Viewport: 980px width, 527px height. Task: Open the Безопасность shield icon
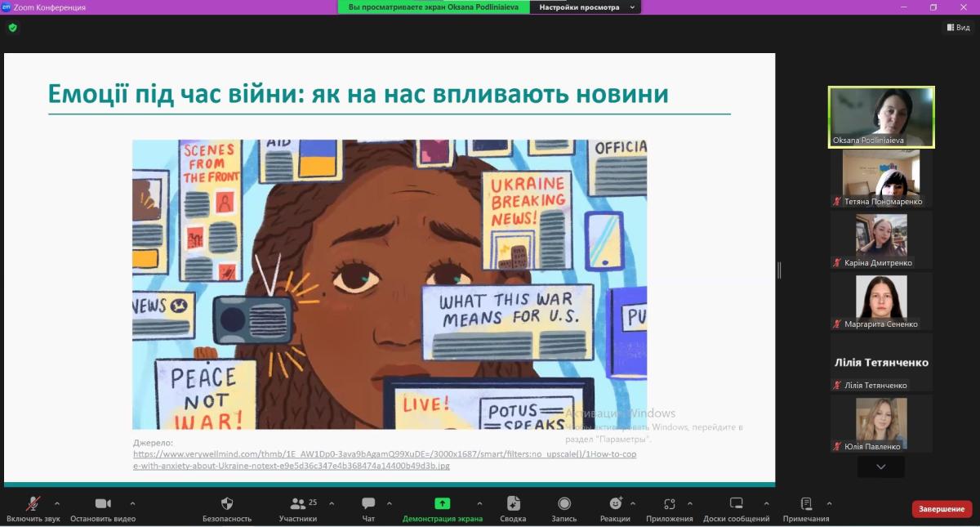click(227, 503)
